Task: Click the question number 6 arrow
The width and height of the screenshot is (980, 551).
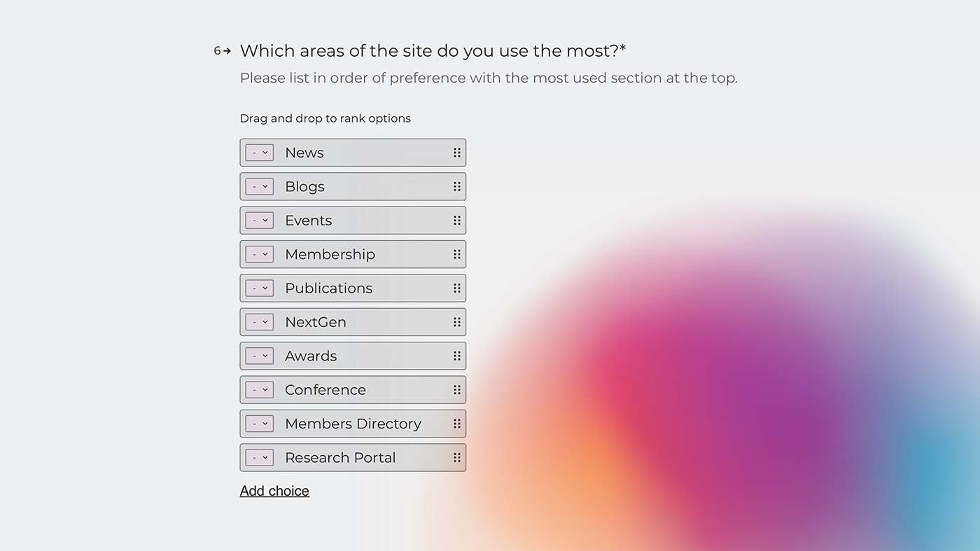Action: click(222, 50)
